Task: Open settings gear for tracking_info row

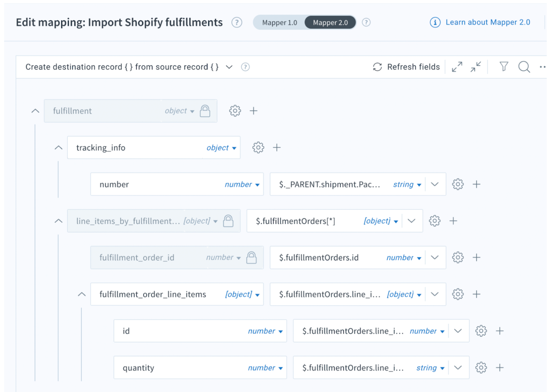Action: (258, 148)
